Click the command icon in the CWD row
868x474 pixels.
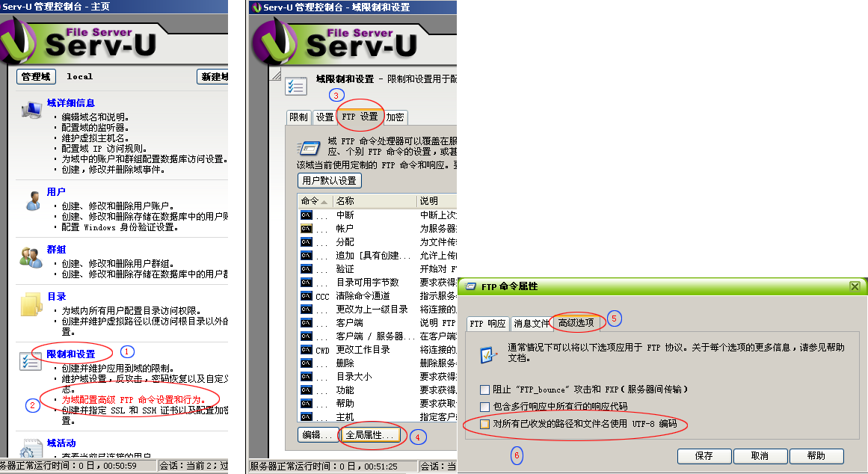306,349
